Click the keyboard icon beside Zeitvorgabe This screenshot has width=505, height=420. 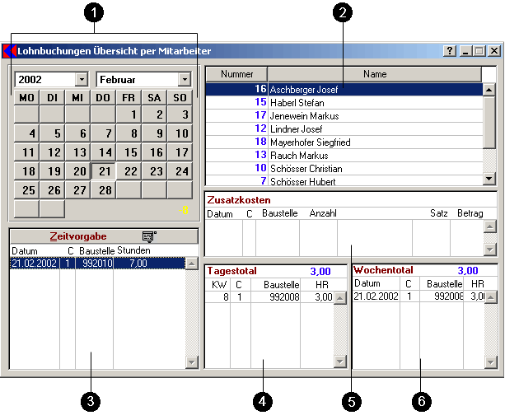click(148, 236)
